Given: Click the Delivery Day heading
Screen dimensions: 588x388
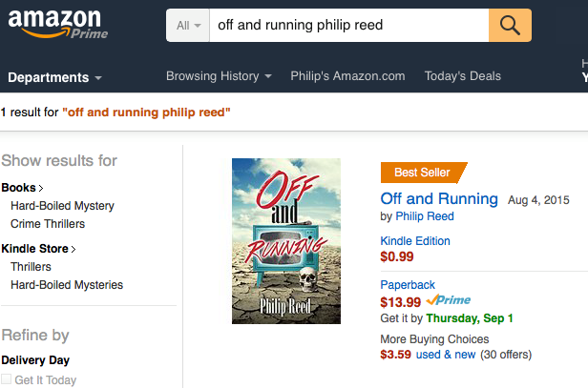Looking at the screenshot, I should pos(35,360).
